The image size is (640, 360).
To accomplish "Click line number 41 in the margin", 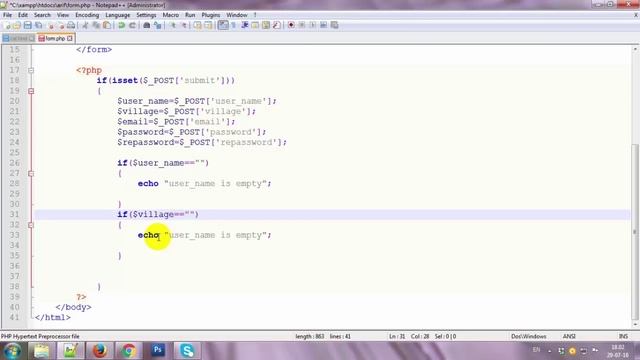I will [x=14, y=317].
